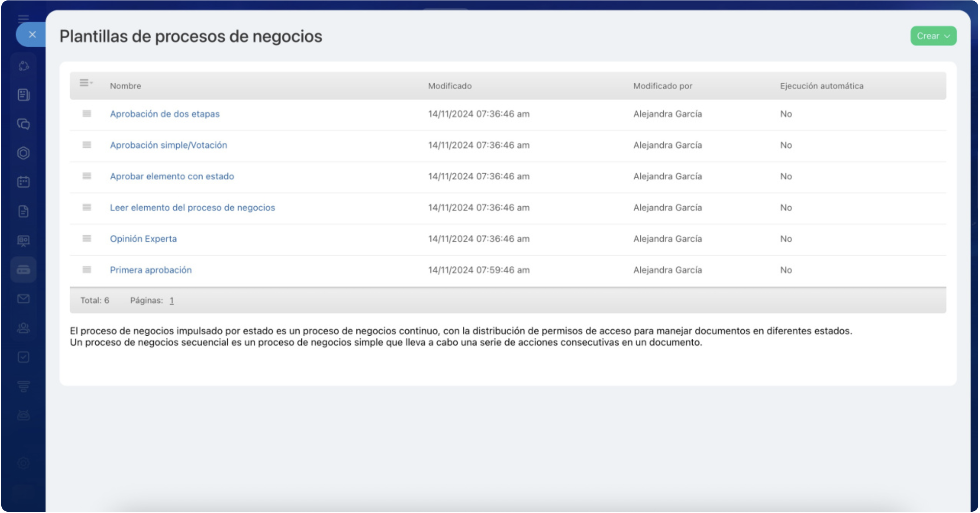Sort the table by Modificado column
Image resolution: width=980 pixels, height=513 pixels.
tap(450, 86)
